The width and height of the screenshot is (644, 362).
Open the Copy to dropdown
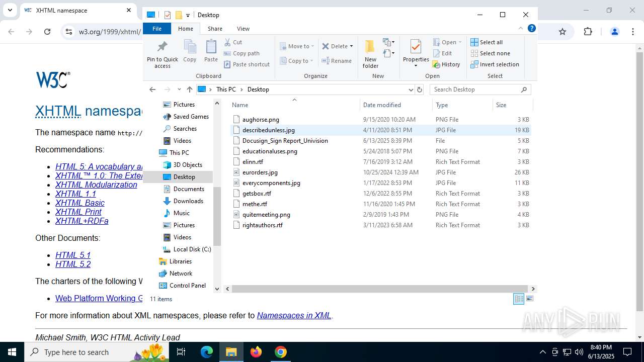click(x=297, y=61)
